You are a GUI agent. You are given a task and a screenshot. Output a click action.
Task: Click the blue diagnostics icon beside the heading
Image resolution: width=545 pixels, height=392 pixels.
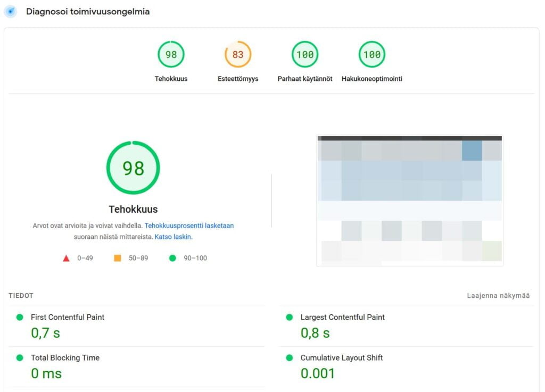click(11, 12)
